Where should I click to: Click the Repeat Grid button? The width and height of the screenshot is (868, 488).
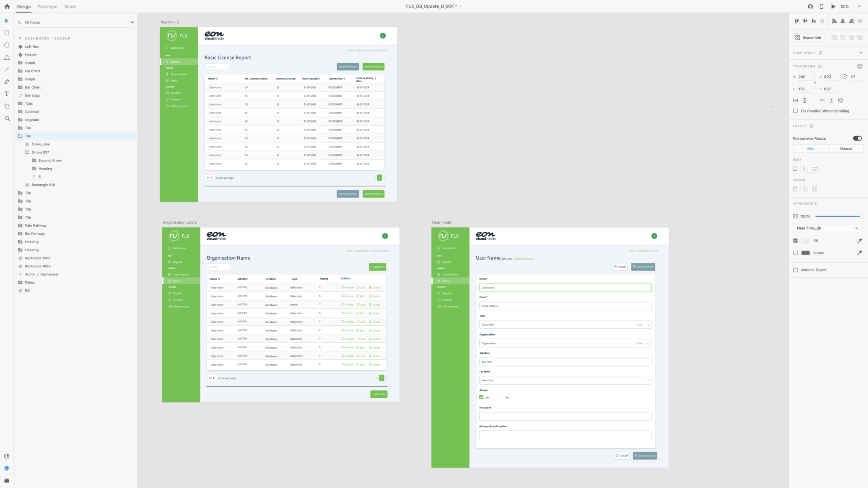(808, 38)
